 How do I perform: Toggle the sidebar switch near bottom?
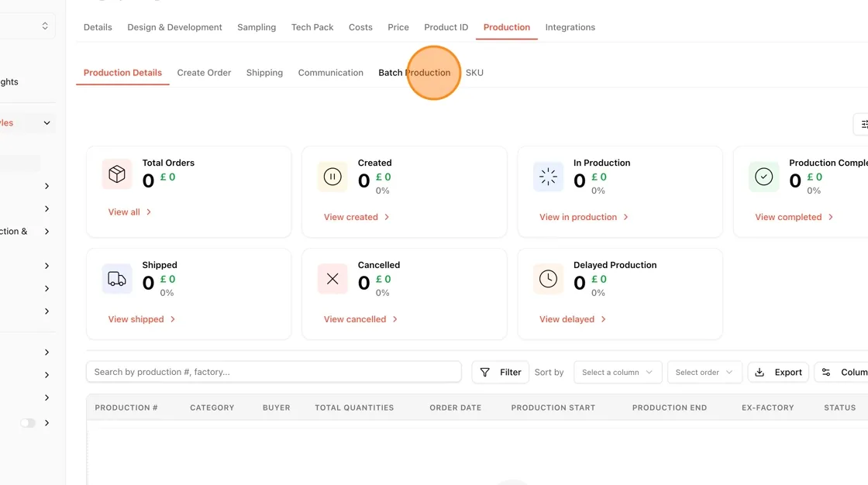[28, 423]
